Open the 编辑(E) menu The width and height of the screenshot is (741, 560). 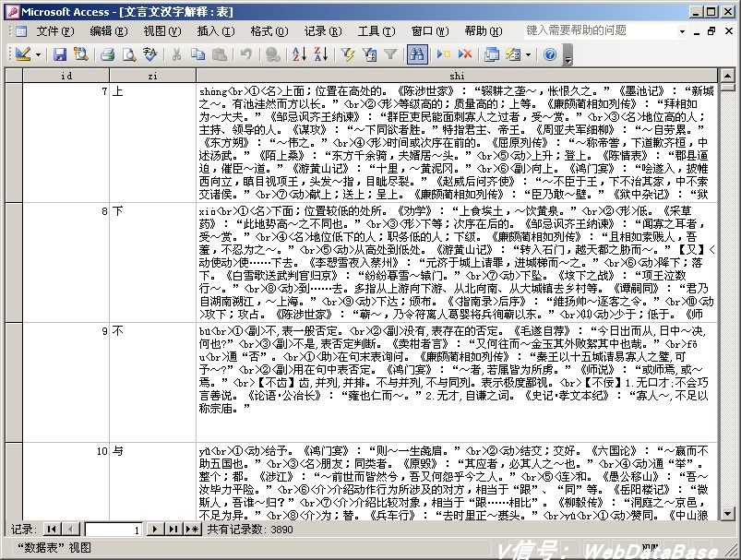pos(109,31)
